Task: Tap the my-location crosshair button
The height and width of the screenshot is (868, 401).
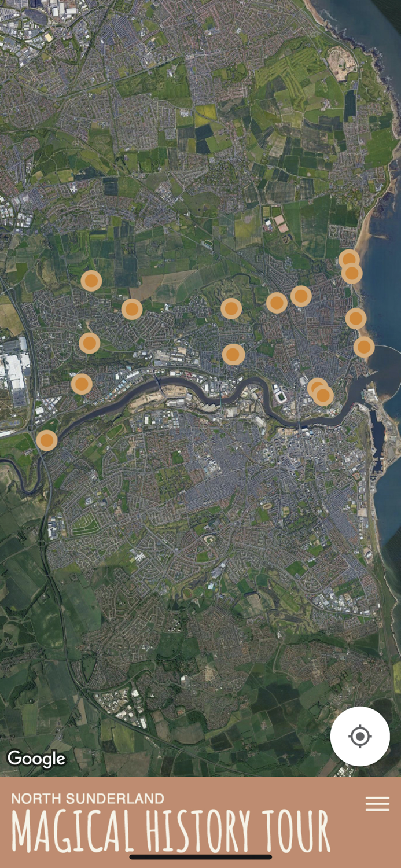Action: 360,736
